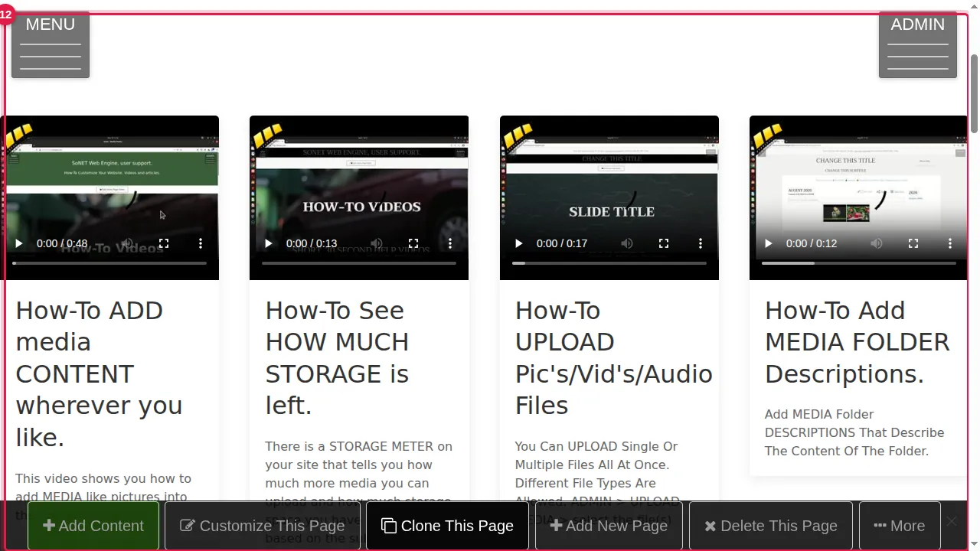
Task: Fullscreen the How-To ADD media CONTENT video
Action: (x=164, y=243)
